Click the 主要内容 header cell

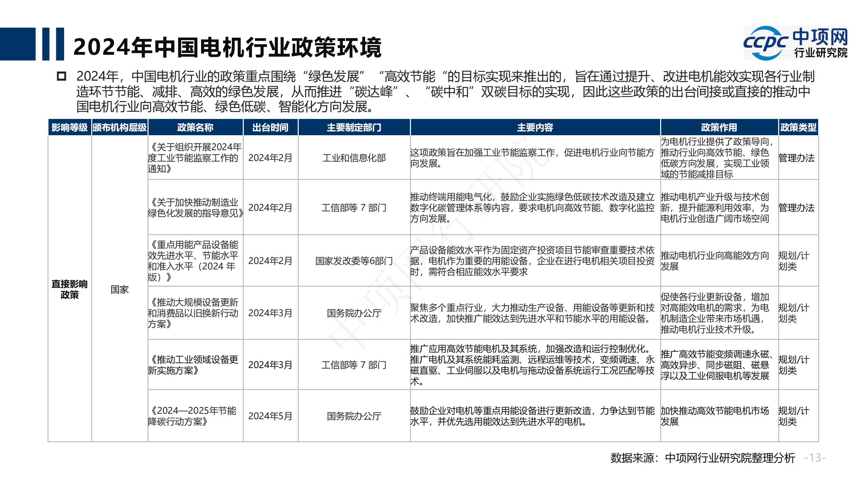pos(535,127)
